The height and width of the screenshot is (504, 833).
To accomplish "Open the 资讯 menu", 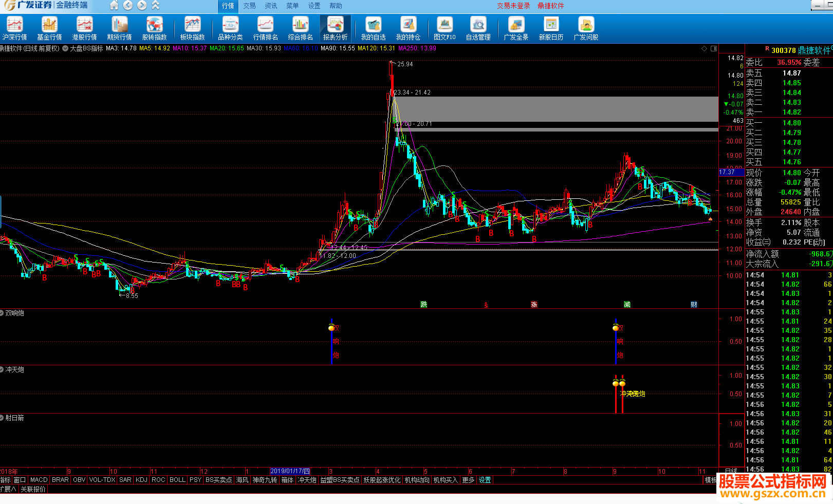I will coord(271,6).
